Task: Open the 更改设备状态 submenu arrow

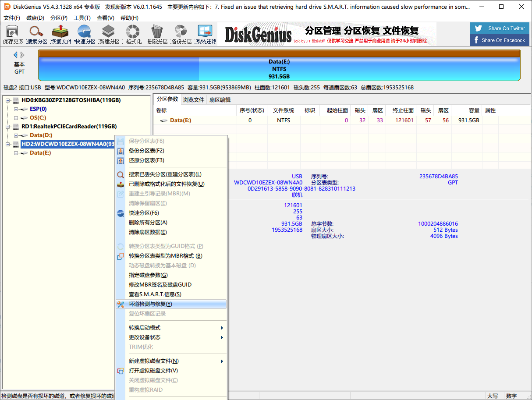Action: tap(222, 337)
